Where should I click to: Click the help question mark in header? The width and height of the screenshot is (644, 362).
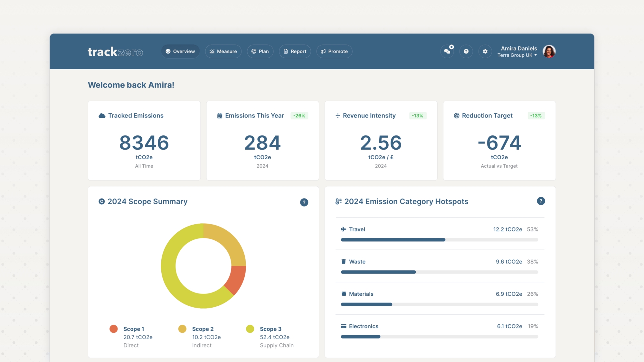click(466, 51)
